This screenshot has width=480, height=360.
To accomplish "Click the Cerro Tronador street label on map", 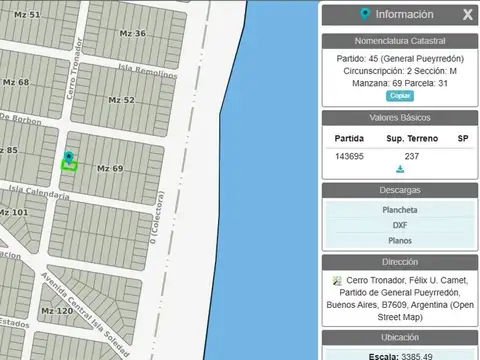I will 74,69.
